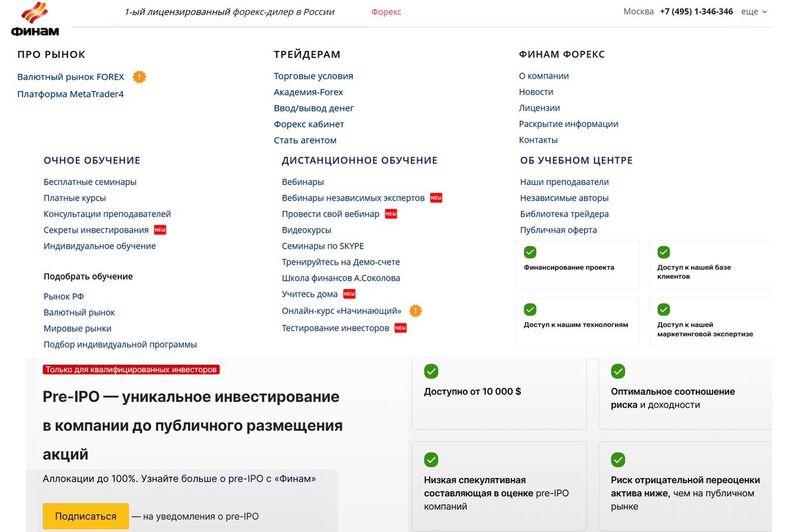This screenshot has height=532, width=798.
Task: Click NEW badge beside Тестирование инвесторов
Action: point(401,328)
